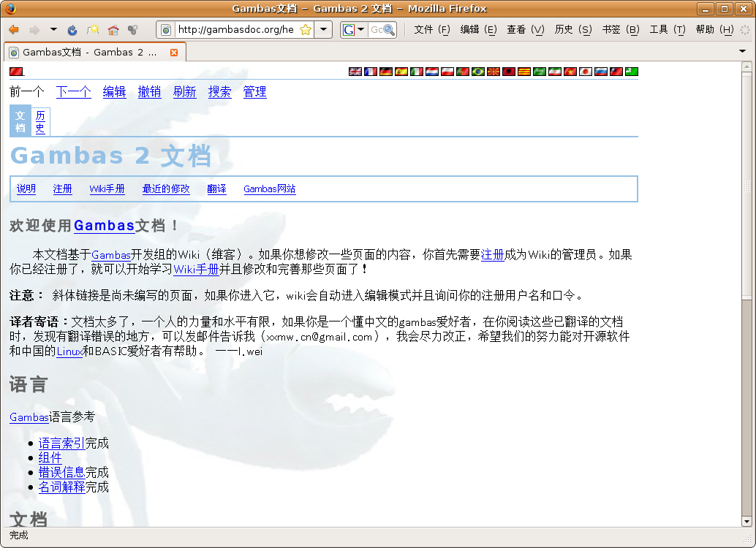Open the 说明 link in the box
The height and width of the screenshot is (548, 756).
click(26, 189)
